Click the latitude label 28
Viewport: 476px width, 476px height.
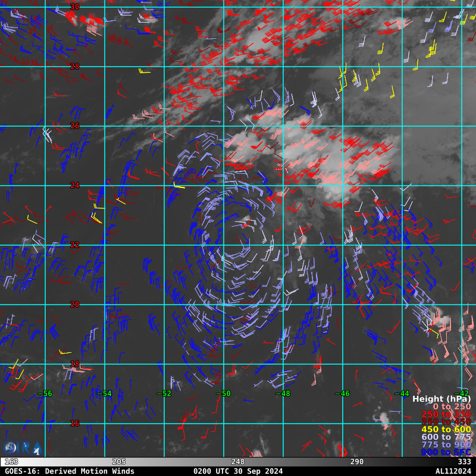pyautogui.click(x=75, y=66)
